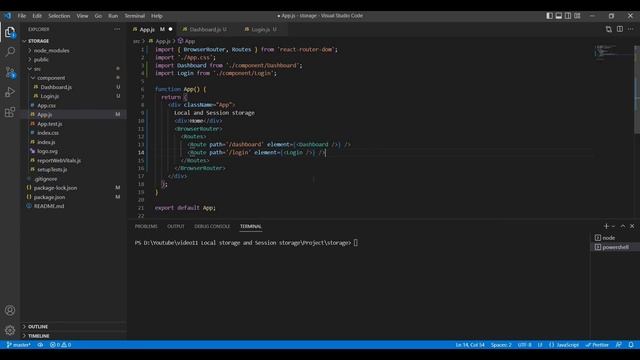The height and width of the screenshot is (360, 640).
Task: Create a new terminal with plus icon
Action: [x=606, y=226]
